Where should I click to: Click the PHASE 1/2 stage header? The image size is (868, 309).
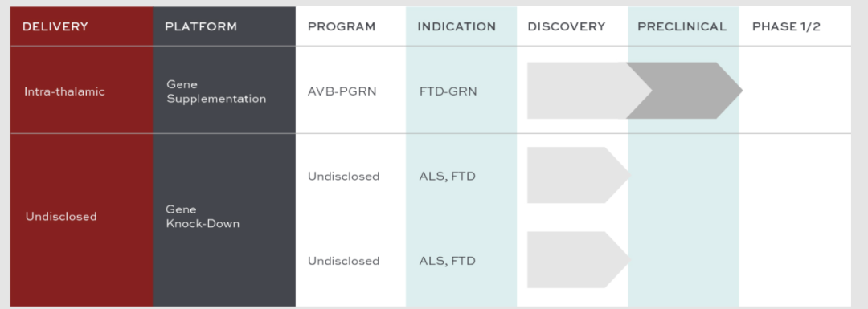(786, 26)
